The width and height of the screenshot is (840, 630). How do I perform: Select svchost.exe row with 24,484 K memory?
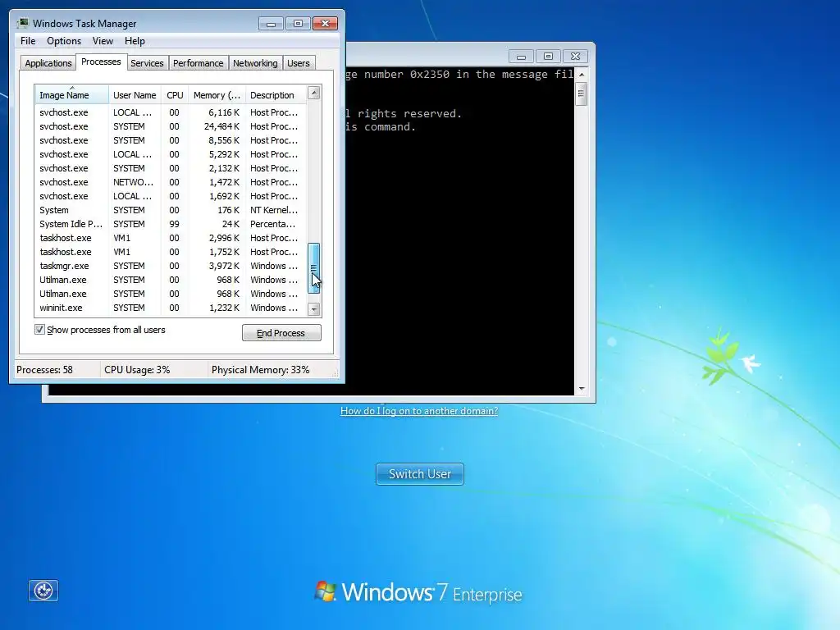pos(171,126)
